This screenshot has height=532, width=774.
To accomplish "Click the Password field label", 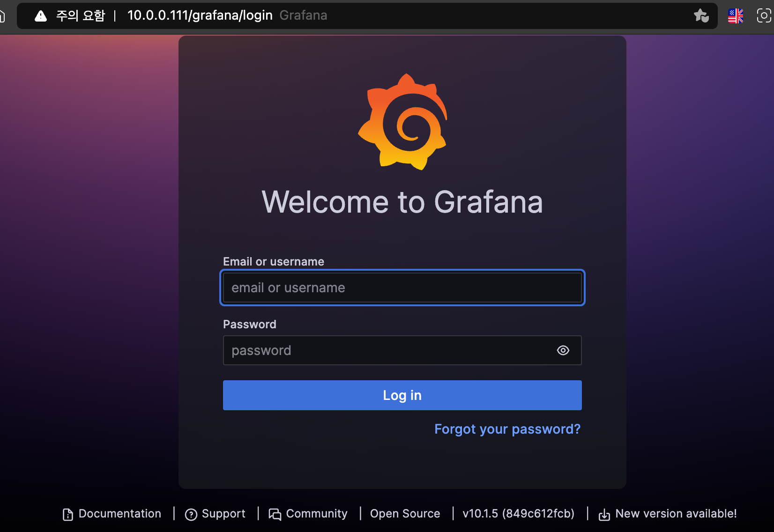I will click(x=250, y=324).
